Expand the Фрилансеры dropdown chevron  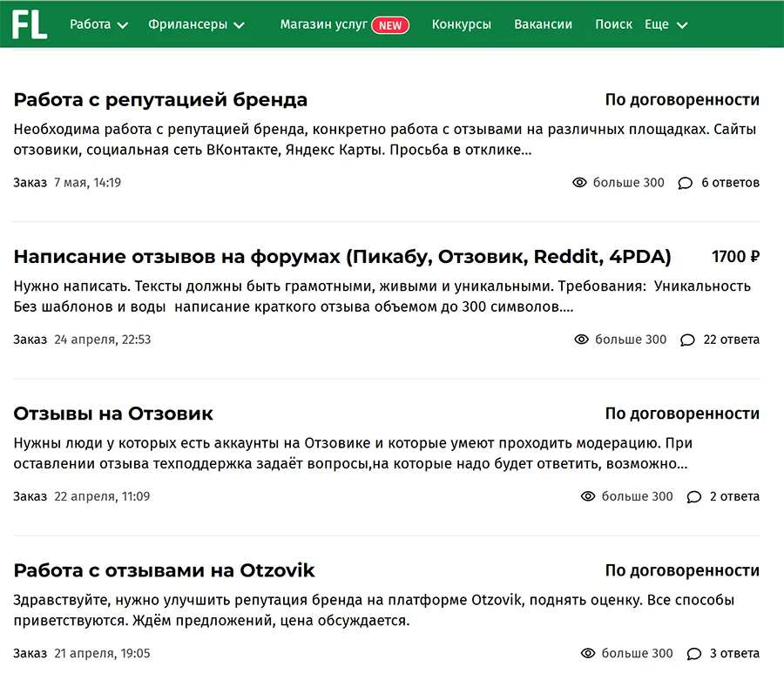click(239, 25)
